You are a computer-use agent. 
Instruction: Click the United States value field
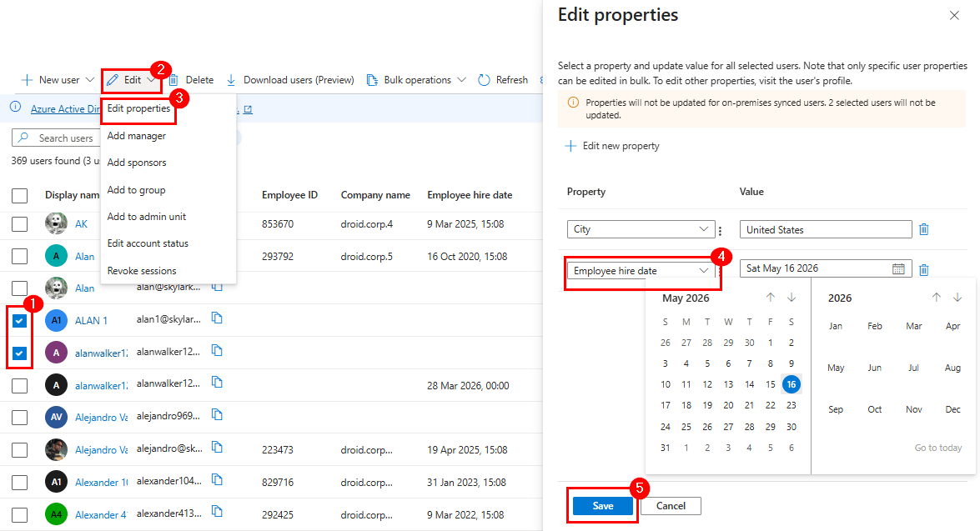[826, 229]
